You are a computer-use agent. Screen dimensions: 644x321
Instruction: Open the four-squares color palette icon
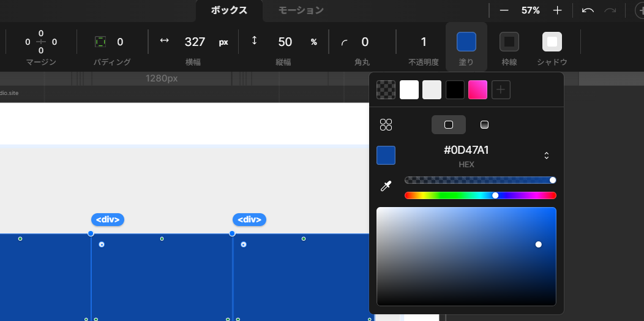click(386, 124)
